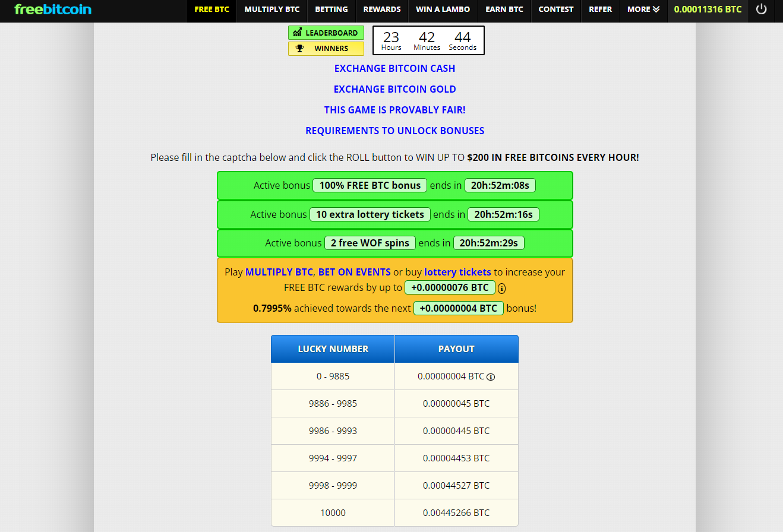Click the 0.7995% progress text
Image resolution: width=783 pixels, height=532 pixels.
tap(272, 308)
